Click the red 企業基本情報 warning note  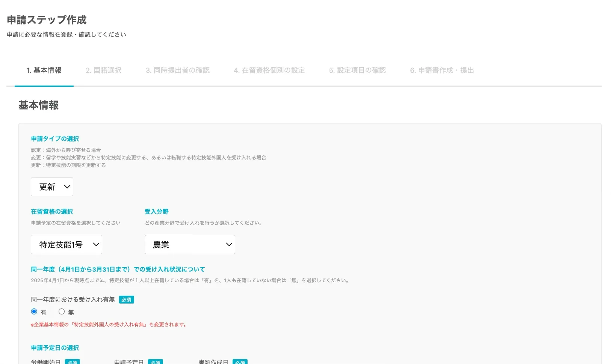[109, 324]
